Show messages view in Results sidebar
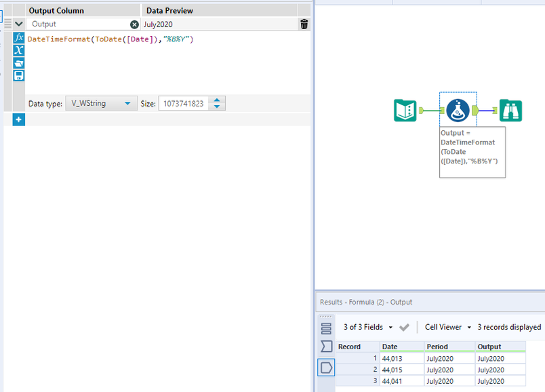Image resolution: width=545 pixels, height=392 pixels. pos(326,329)
